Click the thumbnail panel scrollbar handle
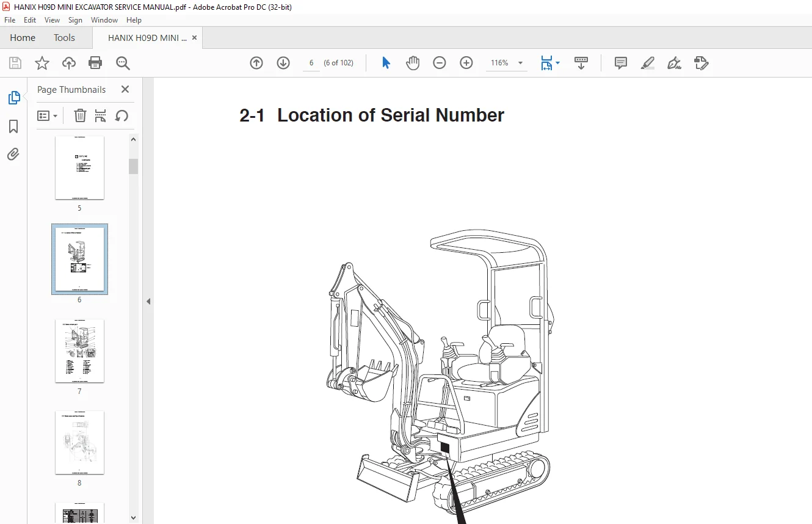 click(134, 166)
